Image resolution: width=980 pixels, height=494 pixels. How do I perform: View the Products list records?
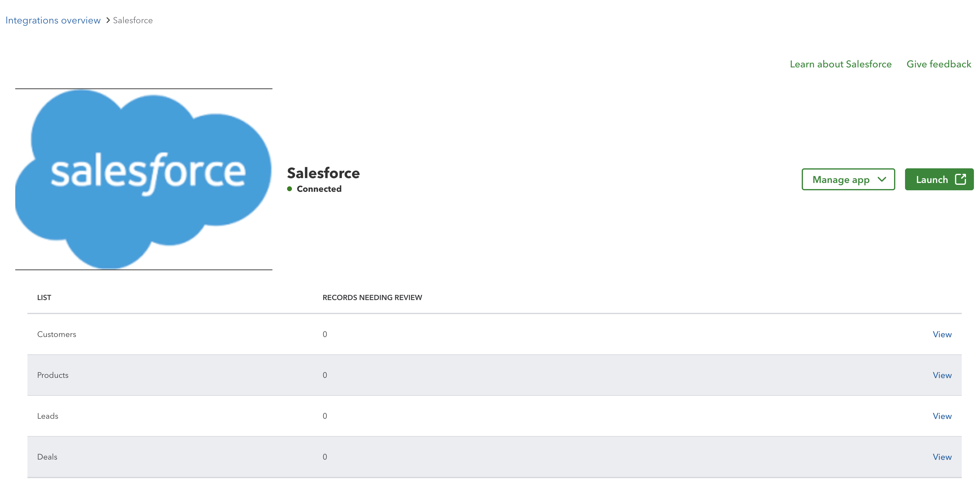pyautogui.click(x=942, y=375)
